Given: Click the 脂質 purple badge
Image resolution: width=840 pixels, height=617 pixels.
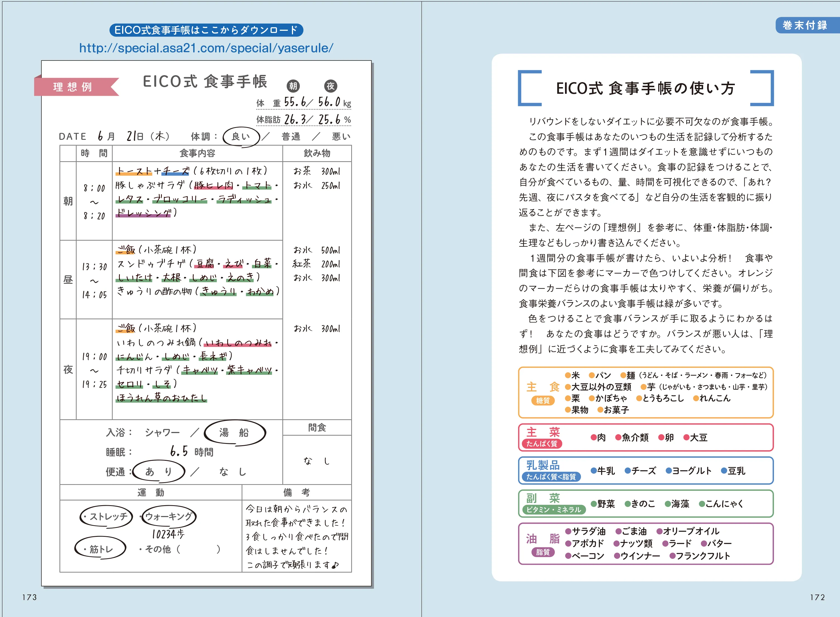Looking at the screenshot, I should 543,552.
